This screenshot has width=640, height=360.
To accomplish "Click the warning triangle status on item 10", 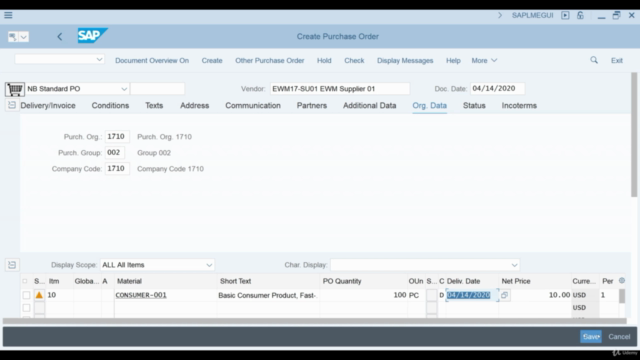I will pos(39,295).
